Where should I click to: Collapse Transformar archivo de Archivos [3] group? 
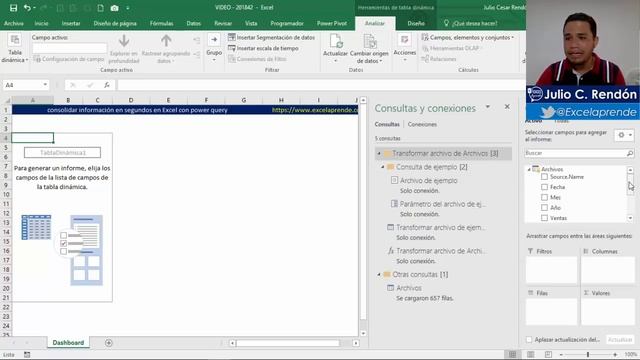(379, 153)
